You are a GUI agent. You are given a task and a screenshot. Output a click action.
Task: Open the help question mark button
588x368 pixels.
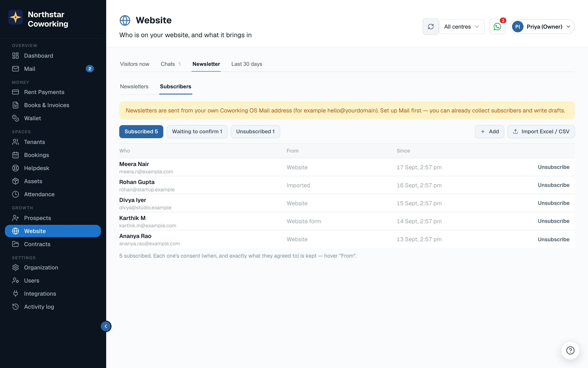[x=570, y=350]
